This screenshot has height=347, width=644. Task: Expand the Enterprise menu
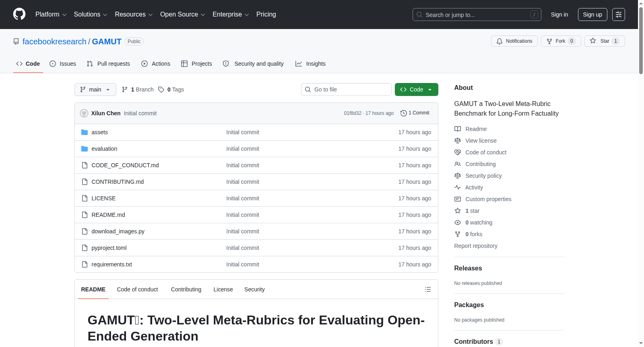(x=231, y=15)
